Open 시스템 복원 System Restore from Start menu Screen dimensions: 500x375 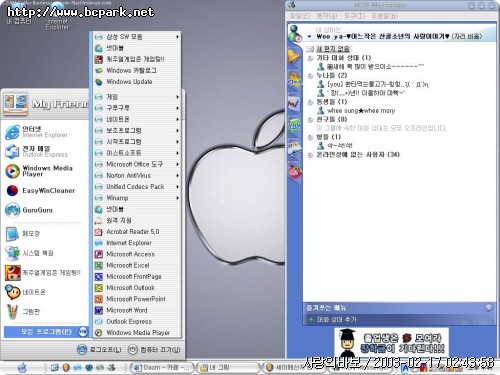pos(45,253)
